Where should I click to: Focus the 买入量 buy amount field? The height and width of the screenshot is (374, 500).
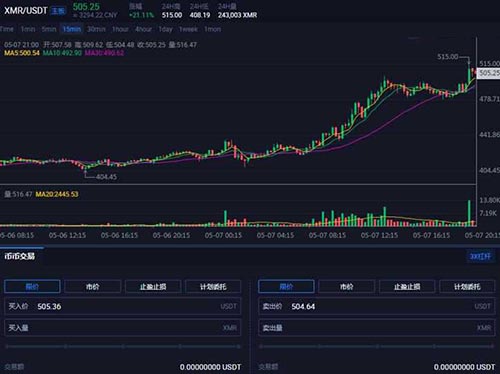click(x=123, y=328)
